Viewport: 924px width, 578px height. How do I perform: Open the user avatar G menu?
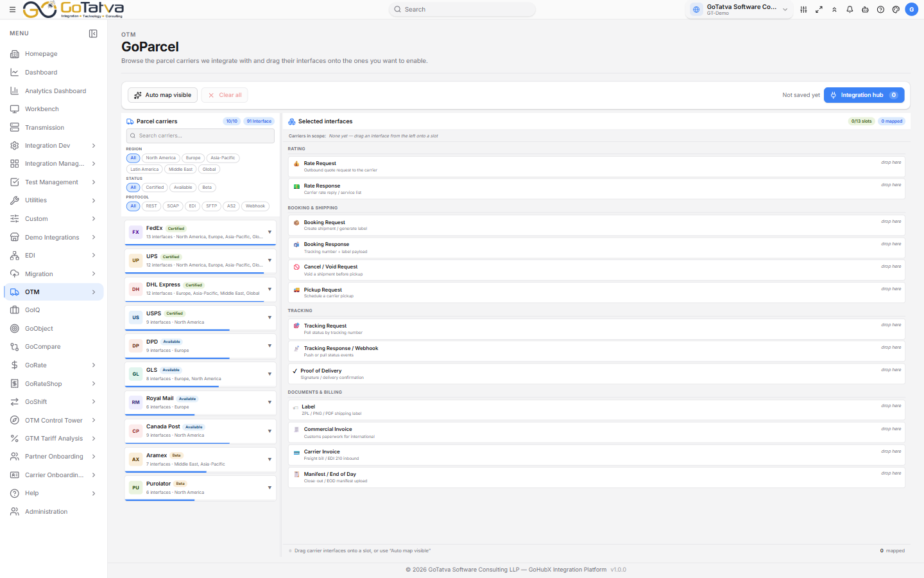(x=911, y=10)
